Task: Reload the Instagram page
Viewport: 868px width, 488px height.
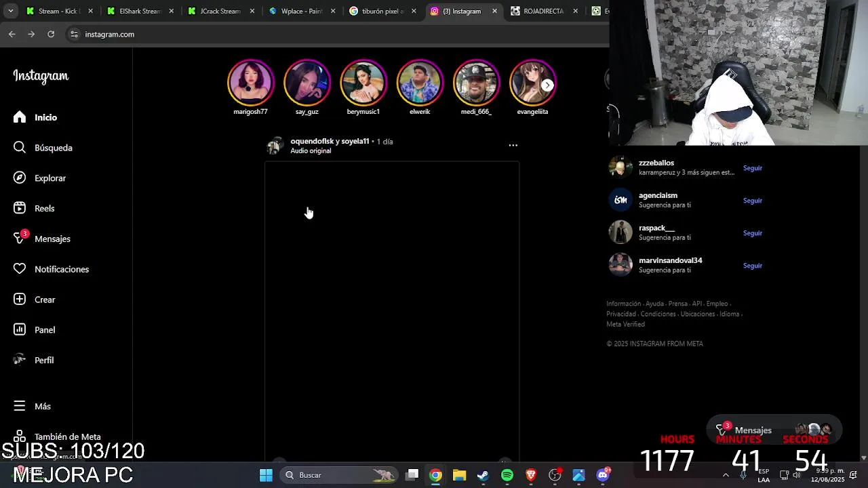Action: 51,34
